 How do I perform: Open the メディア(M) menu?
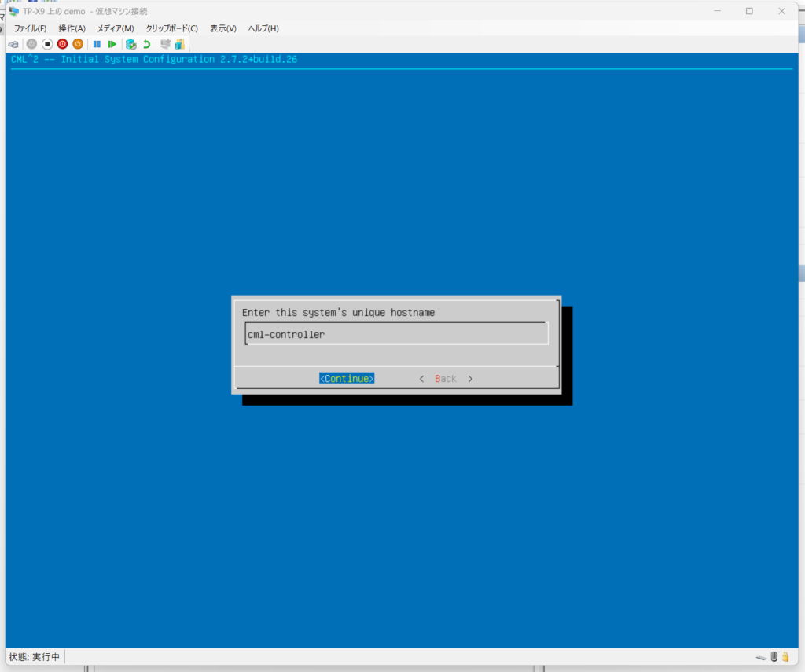(116, 28)
